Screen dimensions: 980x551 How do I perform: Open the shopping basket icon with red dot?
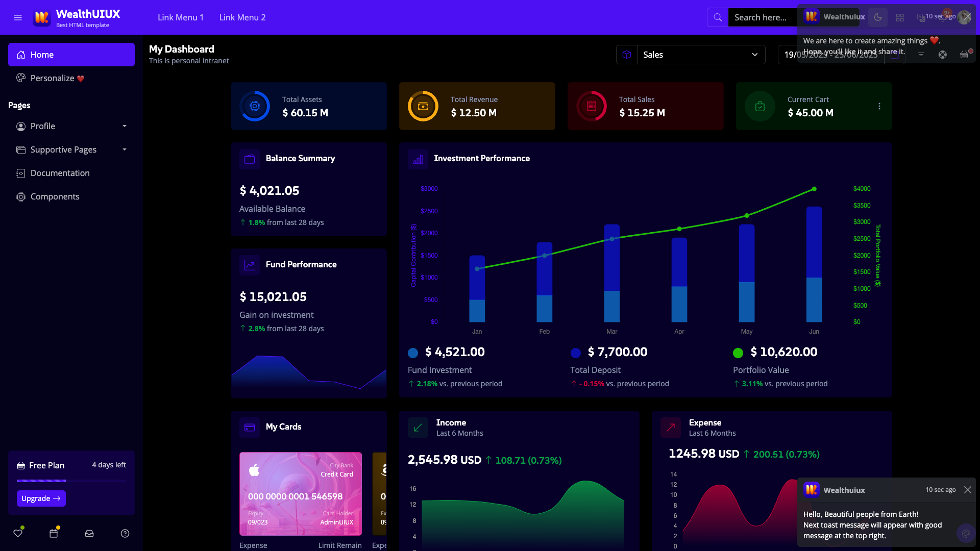964,55
